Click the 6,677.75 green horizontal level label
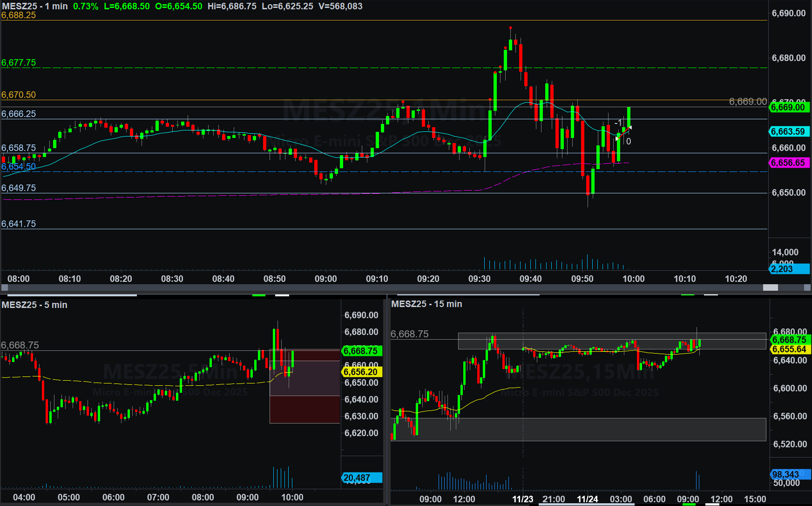 coord(19,63)
